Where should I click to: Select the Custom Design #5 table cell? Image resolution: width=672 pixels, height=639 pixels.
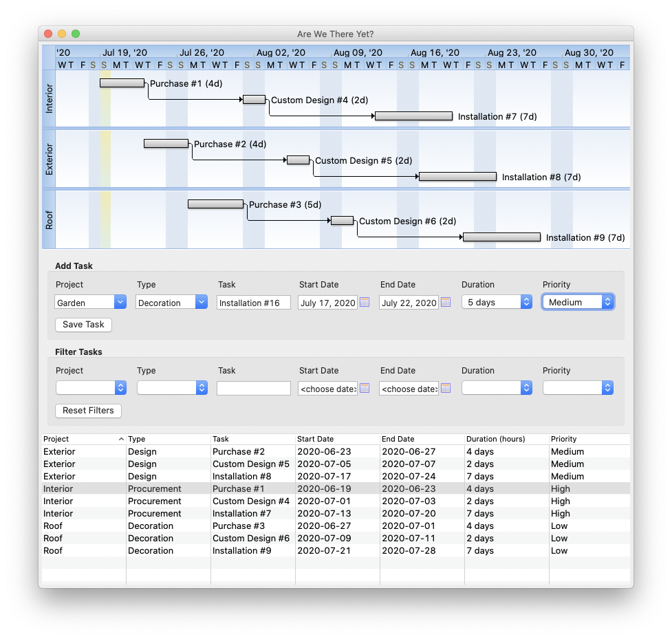(x=253, y=464)
